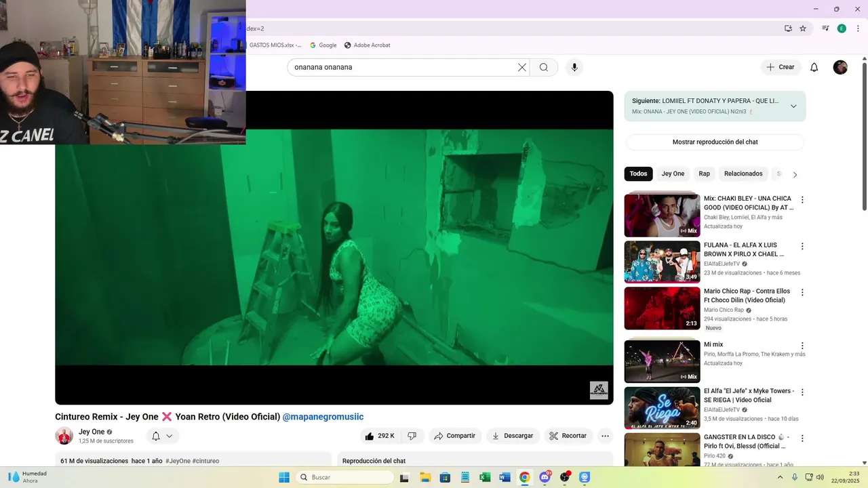Open the Adobe Acrobat bookmark

pyautogui.click(x=368, y=45)
